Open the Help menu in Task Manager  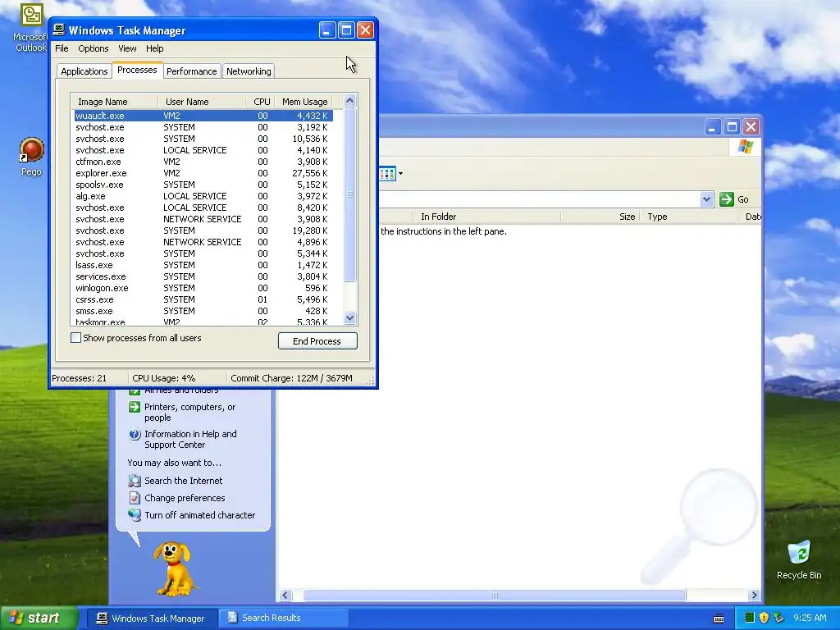(155, 48)
